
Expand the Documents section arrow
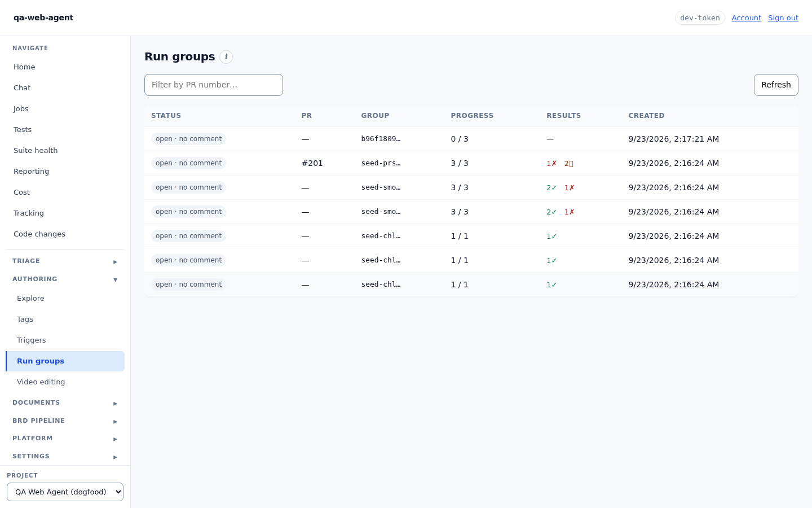point(115,403)
